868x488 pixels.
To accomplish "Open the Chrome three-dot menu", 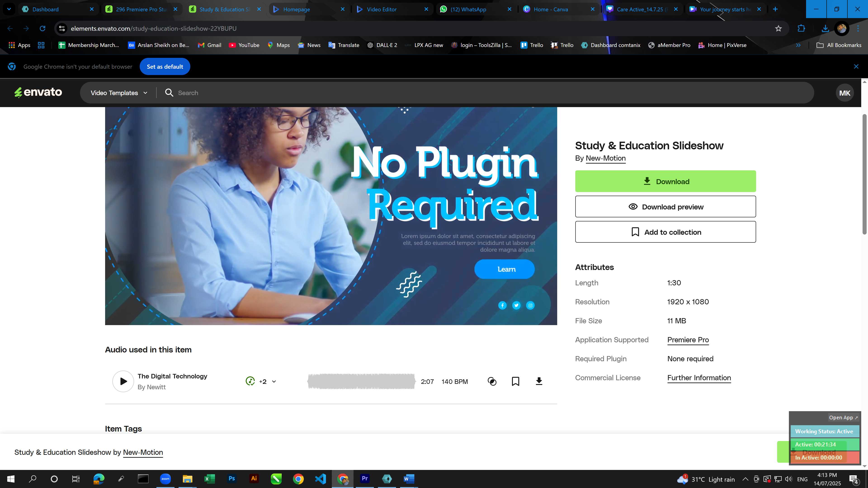I will click(x=858, y=28).
